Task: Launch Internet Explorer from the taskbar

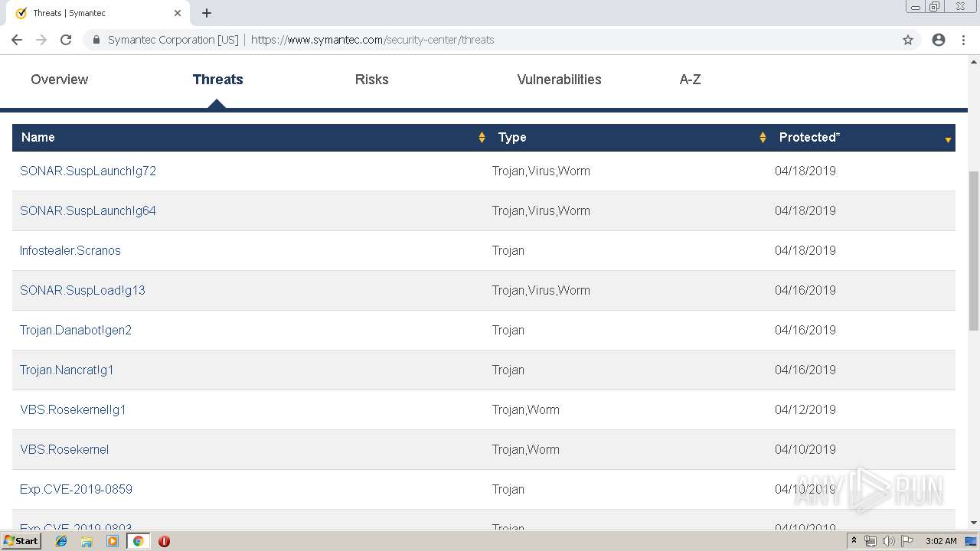Action: point(61,541)
